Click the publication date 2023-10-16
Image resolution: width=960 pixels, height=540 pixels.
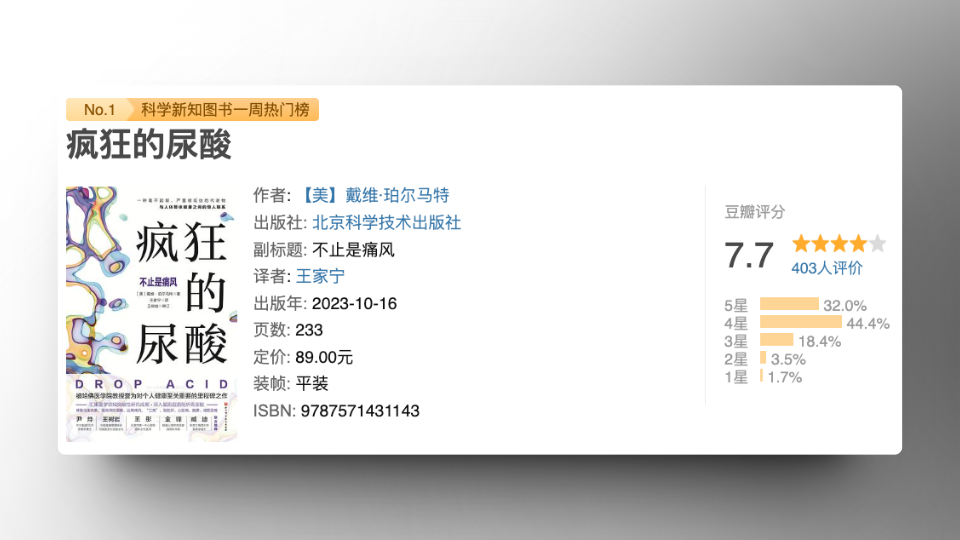353,303
